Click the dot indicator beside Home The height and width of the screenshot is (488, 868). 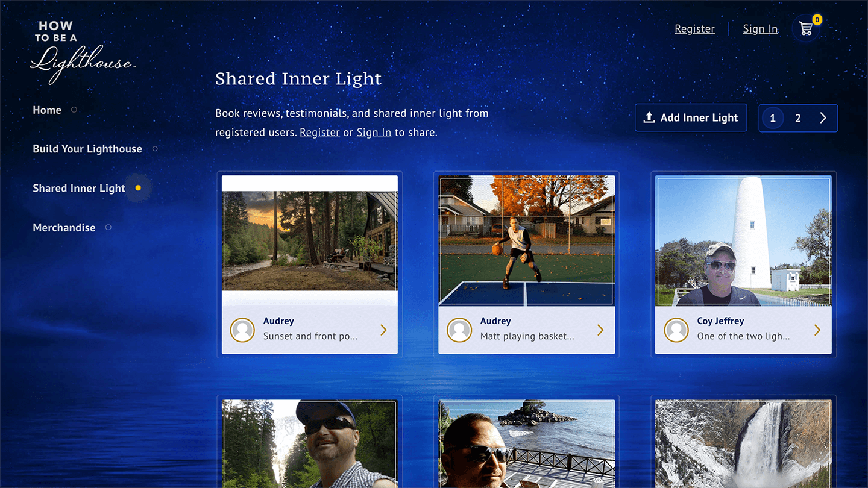pos(74,110)
